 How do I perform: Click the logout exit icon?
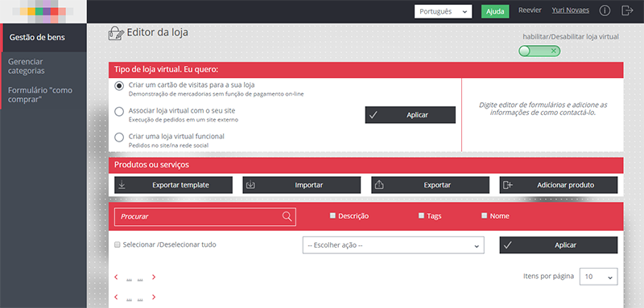[x=627, y=10]
